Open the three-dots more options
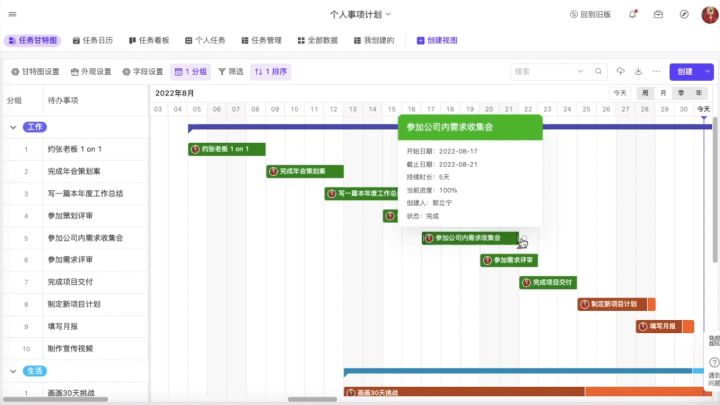Image resolution: width=720 pixels, height=405 pixels. (x=656, y=71)
